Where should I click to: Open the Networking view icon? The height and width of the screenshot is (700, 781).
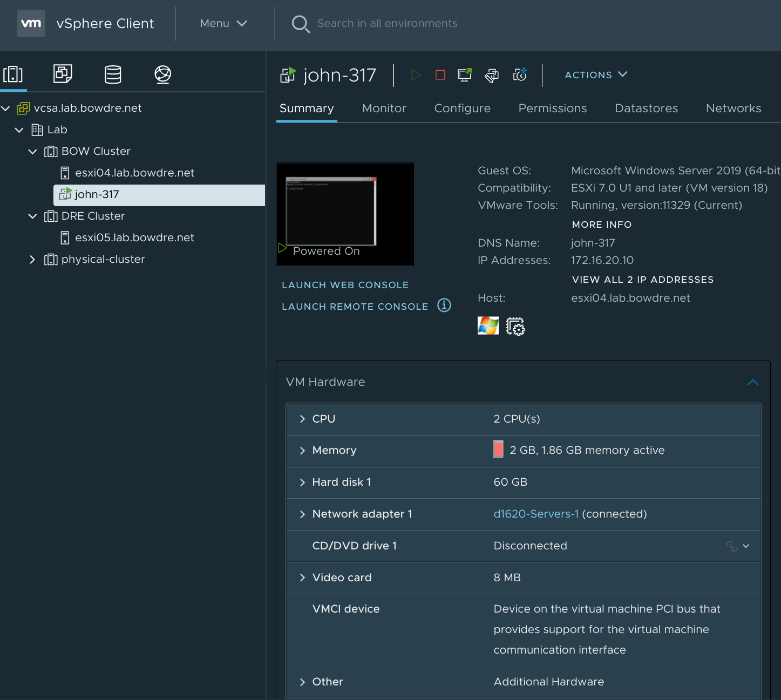[x=162, y=74]
